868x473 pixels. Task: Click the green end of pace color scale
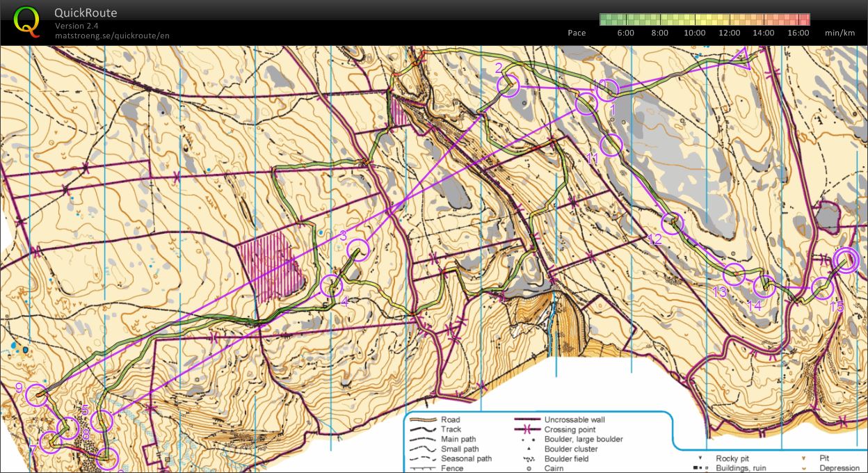pyautogui.click(x=605, y=19)
